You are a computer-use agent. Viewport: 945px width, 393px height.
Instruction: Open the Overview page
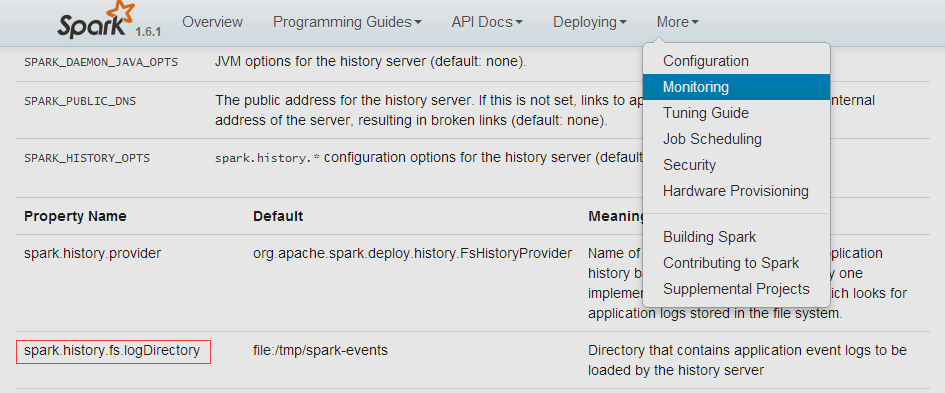click(212, 22)
